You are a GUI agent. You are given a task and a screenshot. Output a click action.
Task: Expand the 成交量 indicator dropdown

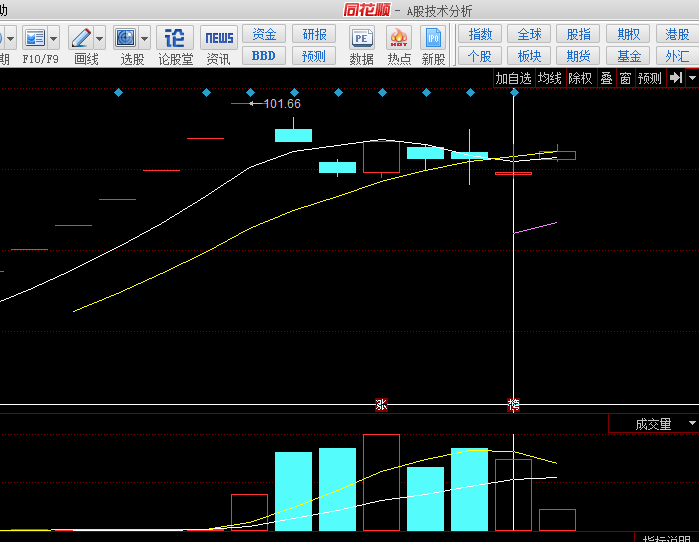[x=691, y=424]
